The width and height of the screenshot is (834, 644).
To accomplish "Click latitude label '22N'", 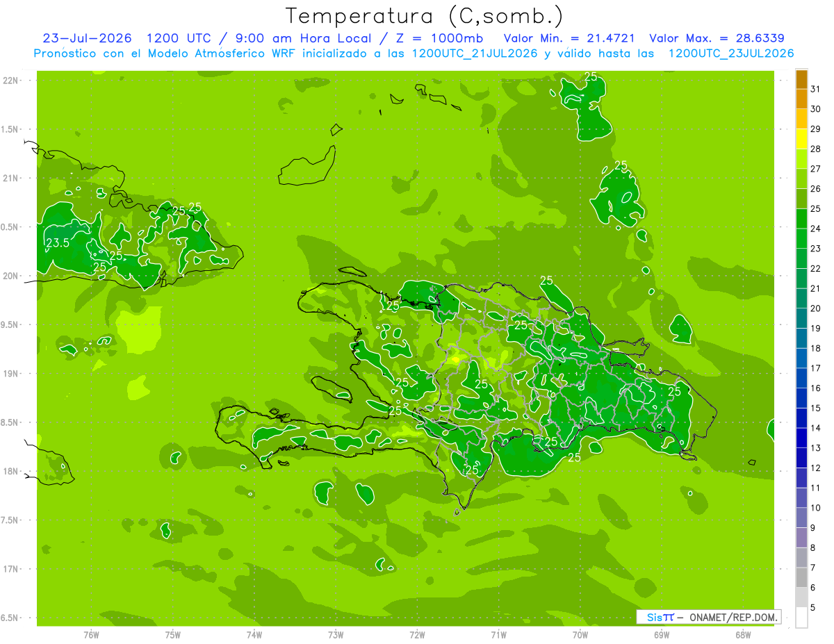I will 10,81.
